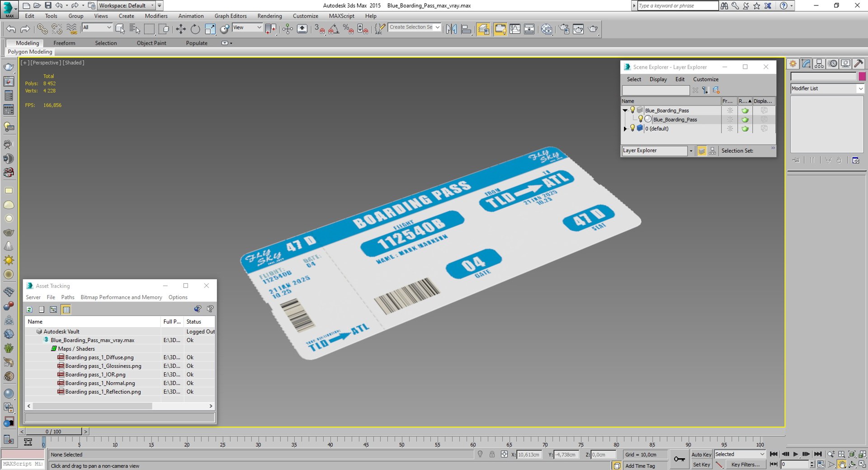Open the Rendering menu
Viewport: 868px width, 470px height.
point(269,16)
